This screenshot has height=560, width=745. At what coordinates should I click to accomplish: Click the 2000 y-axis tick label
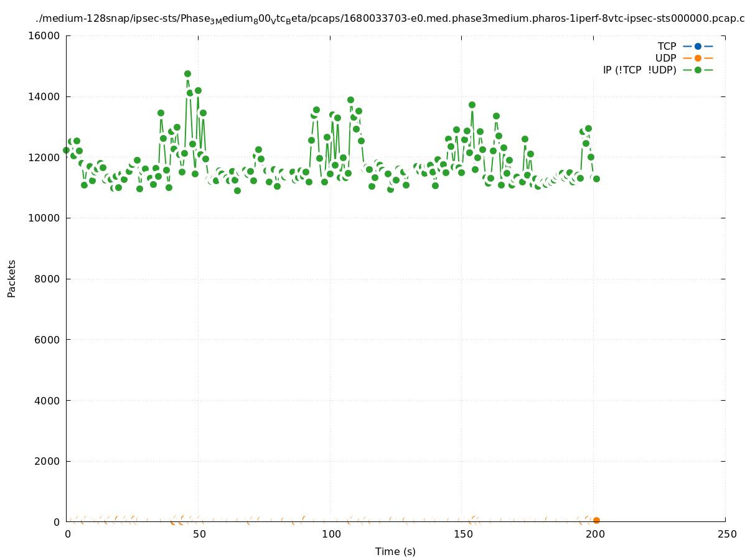pyautogui.click(x=48, y=461)
